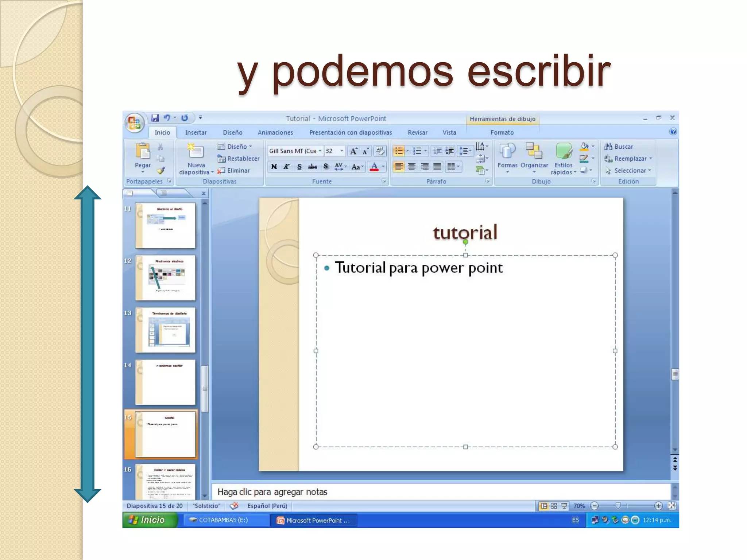Click the zoom slider handle
The image size is (747, 560).
(x=618, y=506)
